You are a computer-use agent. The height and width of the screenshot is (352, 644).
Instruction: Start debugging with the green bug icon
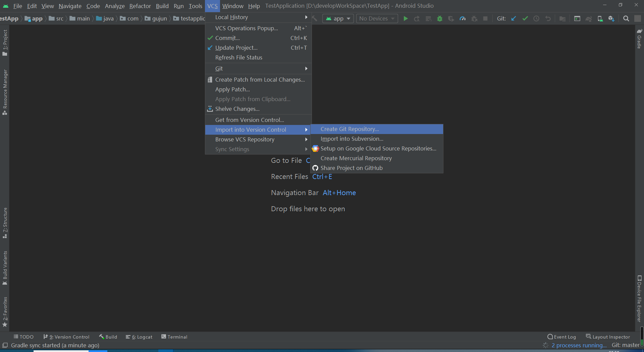[440, 18]
